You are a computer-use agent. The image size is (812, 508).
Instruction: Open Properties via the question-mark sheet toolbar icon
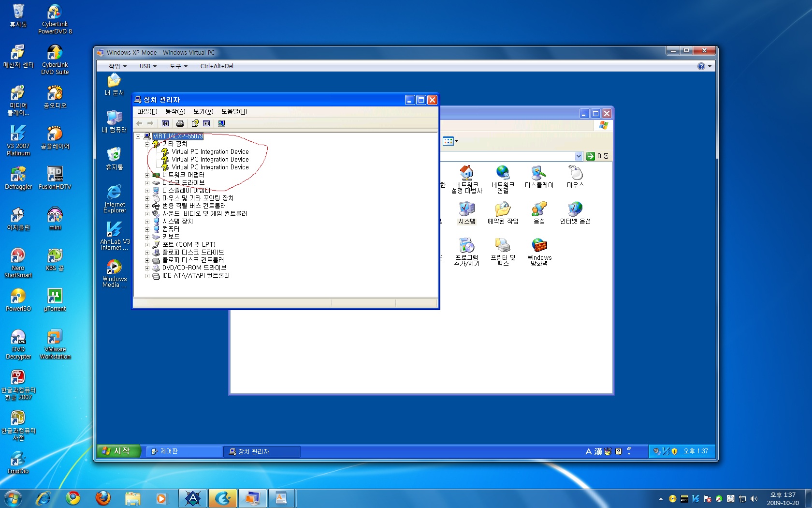pyautogui.click(x=195, y=123)
